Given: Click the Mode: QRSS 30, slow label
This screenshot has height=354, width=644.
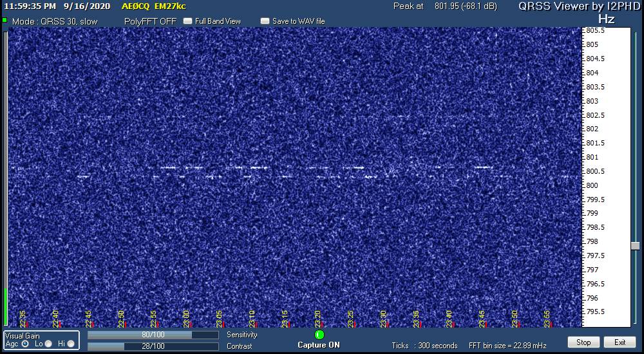Looking at the screenshot, I should coord(55,21).
